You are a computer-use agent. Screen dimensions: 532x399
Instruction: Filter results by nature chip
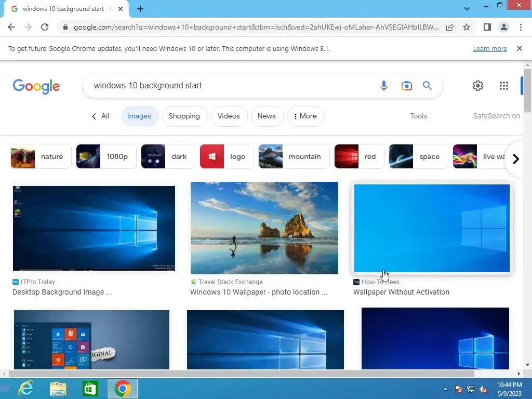[x=41, y=156]
